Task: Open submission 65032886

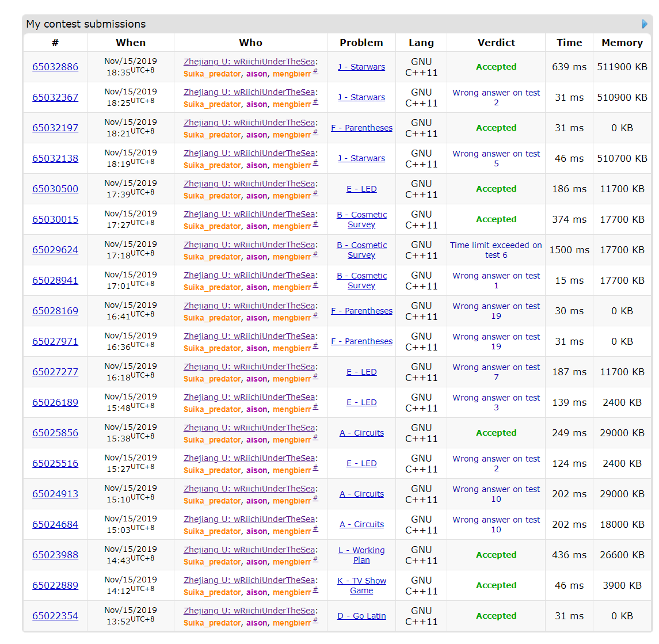Action: pos(55,67)
